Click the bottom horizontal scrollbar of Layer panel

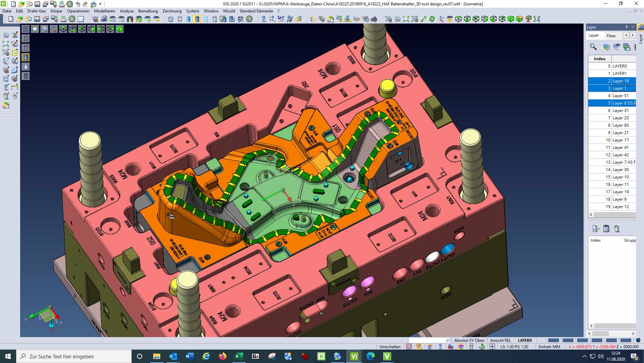612,333
